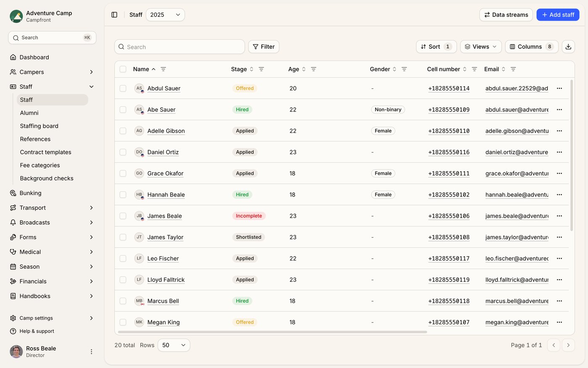Click phone number +18285550106

point(449,216)
